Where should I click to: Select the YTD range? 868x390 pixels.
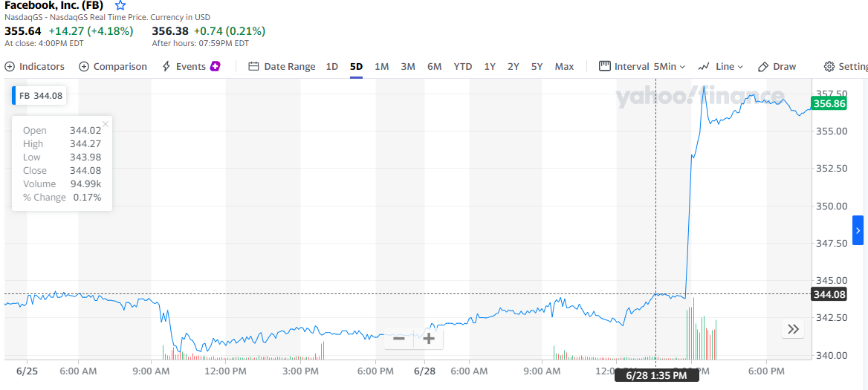pos(463,66)
